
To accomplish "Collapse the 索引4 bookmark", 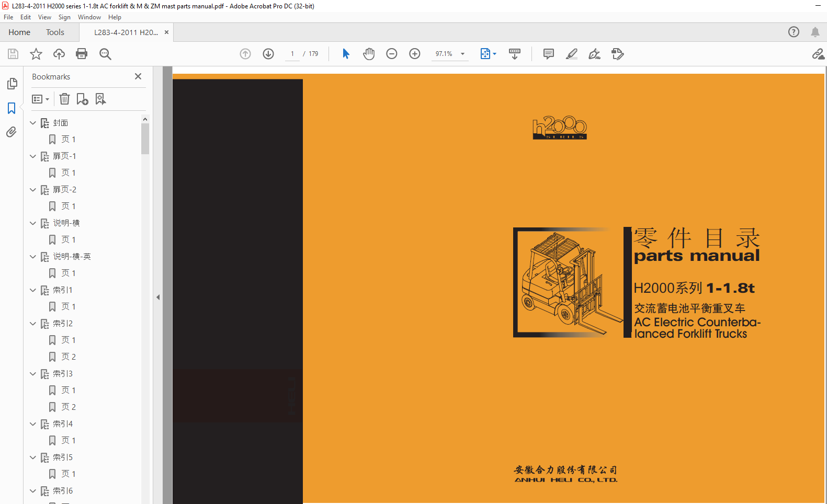I will pos(33,424).
